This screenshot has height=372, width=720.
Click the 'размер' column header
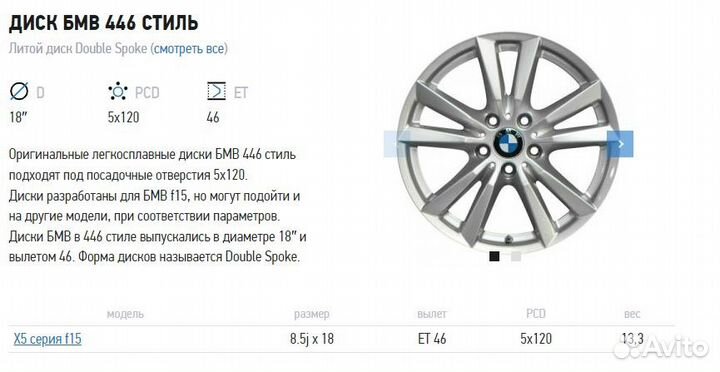point(312,314)
